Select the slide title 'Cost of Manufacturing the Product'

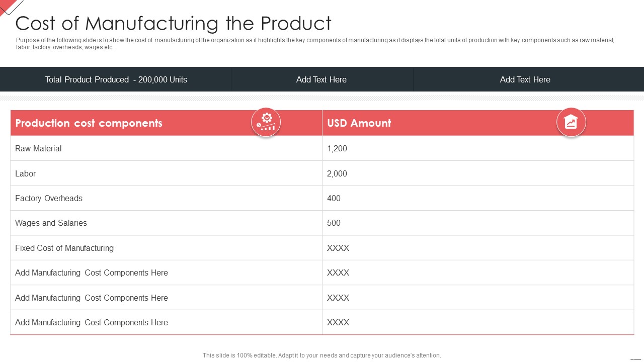click(174, 23)
